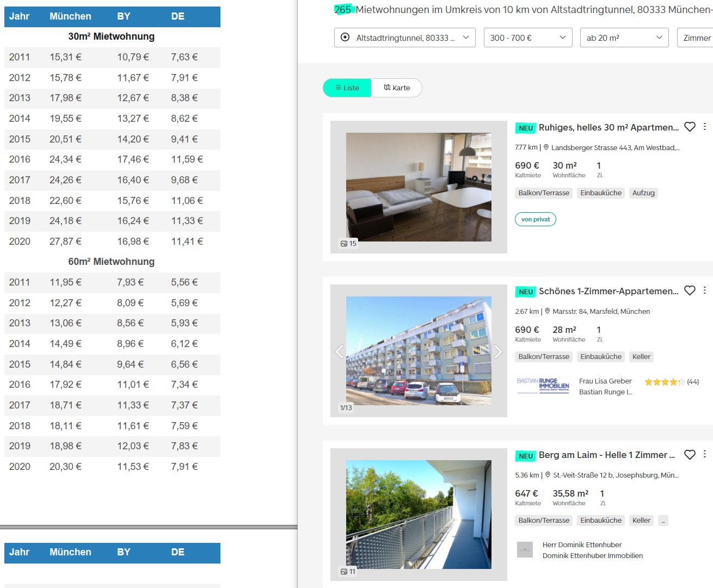Open more options for Ruhiges, helles 30 m² listing
This screenshot has height=588, width=713.
(x=705, y=126)
